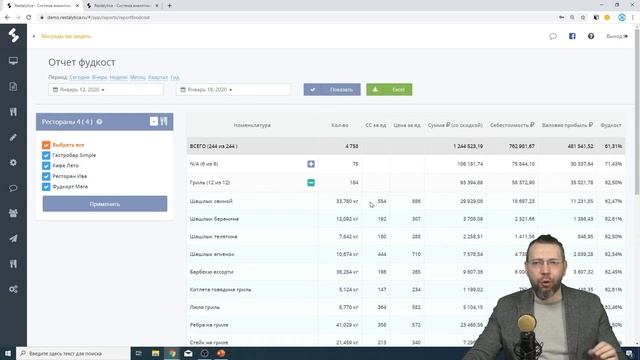The width and height of the screenshot is (640, 360).
Task: Click the Restalytica logo in sidebar
Action: coord(13,36)
